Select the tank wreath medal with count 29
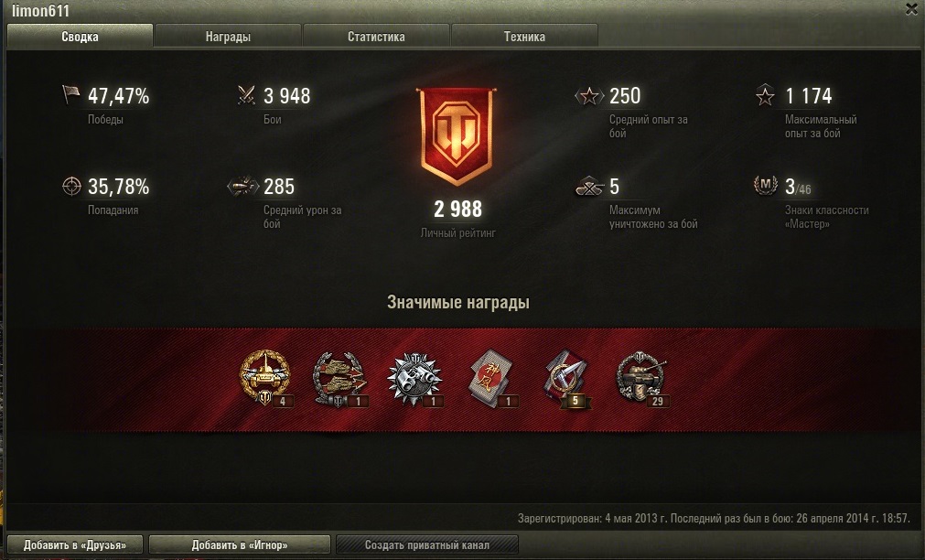The height and width of the screenshot is (560, 925). [x=642, y=378]
